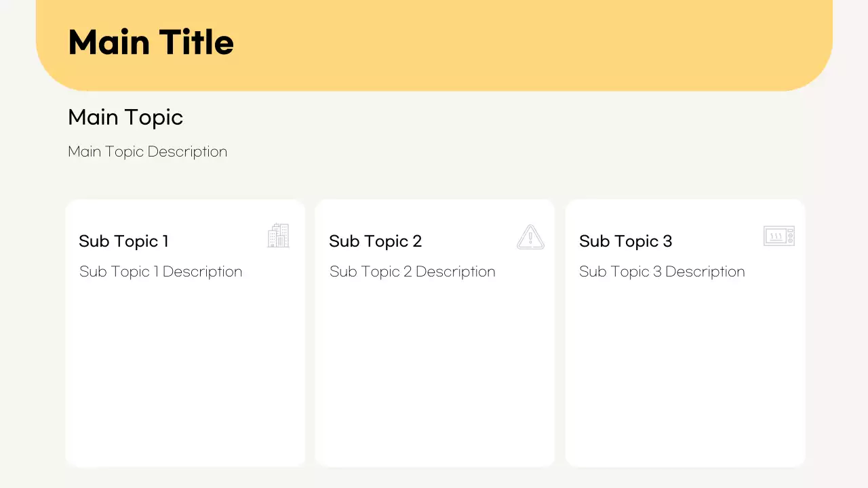
Task: Select the Sub Topic 1 title
Action: (x=123, y=241)
